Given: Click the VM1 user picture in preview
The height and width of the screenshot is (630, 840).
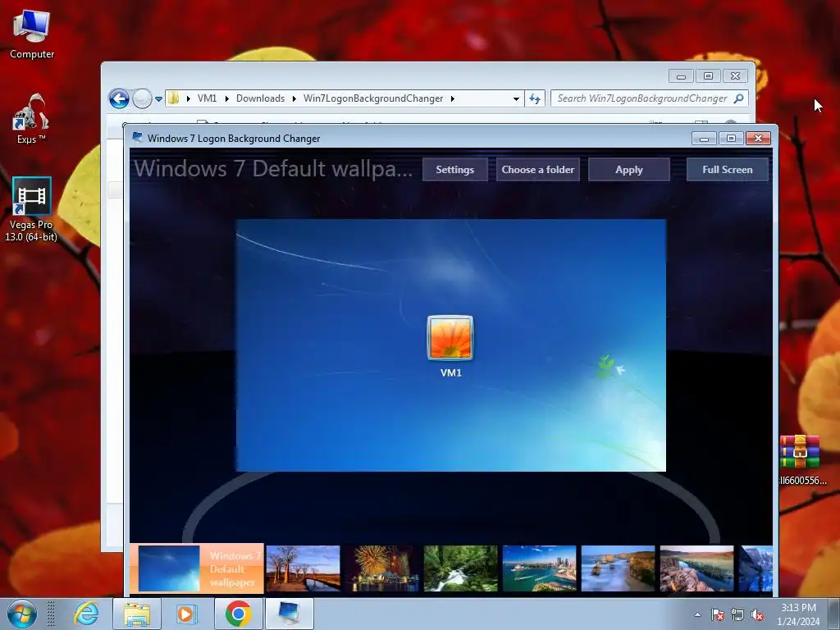Looking at the screenshot, I should tap(450, 338).
